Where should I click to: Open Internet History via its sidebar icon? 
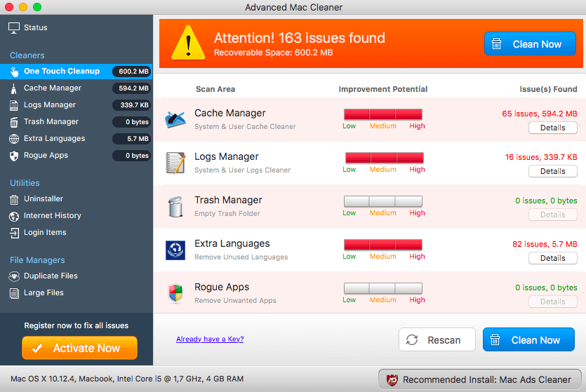(x=14, y=216)
